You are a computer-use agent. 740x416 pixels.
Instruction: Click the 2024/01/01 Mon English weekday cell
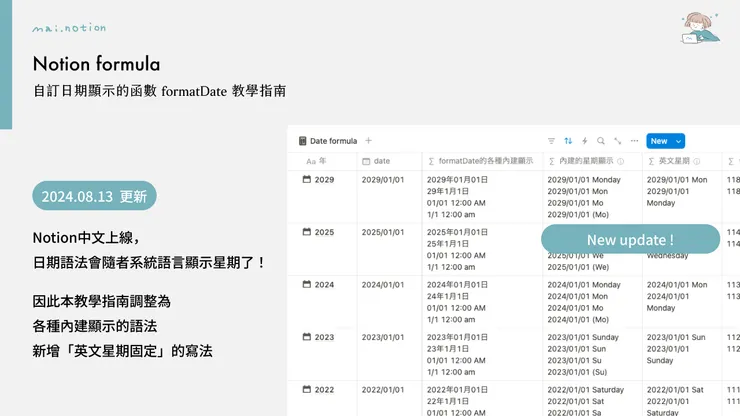pos(682,302)
